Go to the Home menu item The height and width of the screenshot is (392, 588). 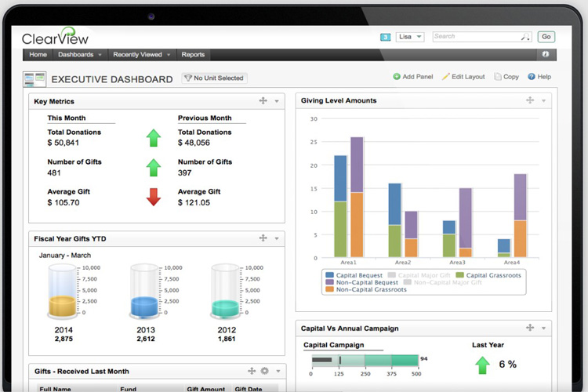click(x=38, y=54)
